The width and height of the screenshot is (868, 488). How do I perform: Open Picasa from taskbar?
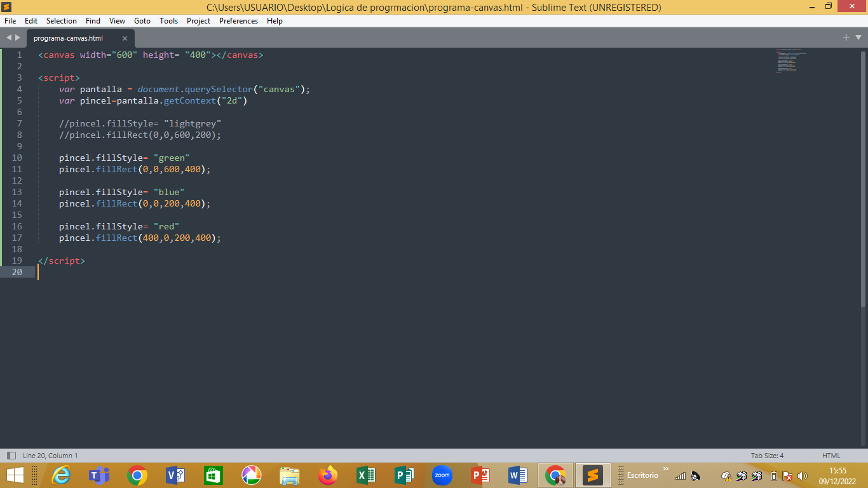[x=251, y=475]
